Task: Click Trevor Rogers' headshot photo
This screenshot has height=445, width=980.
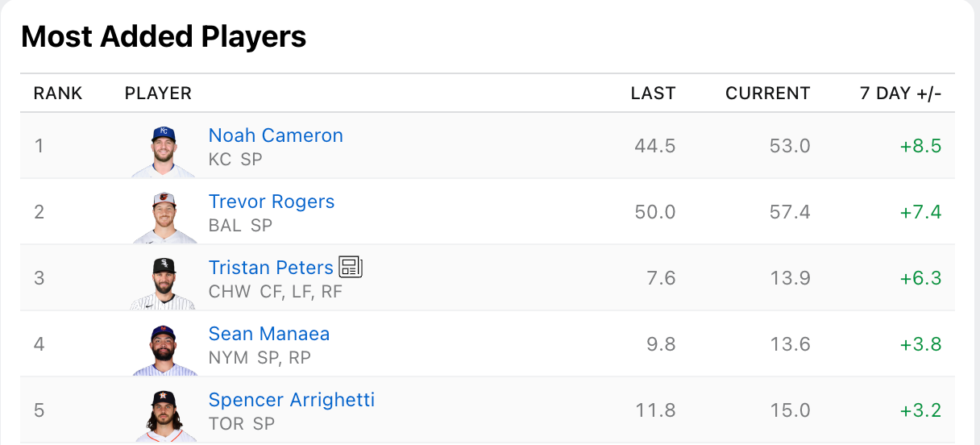Action: [164, 217]
